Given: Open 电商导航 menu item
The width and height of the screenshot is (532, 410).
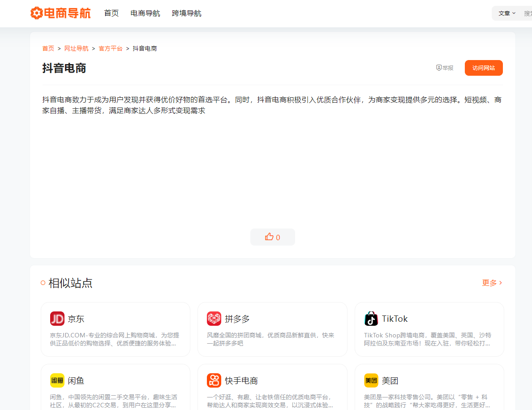Looking at the screenshot, I should click(x=145, y=13).
